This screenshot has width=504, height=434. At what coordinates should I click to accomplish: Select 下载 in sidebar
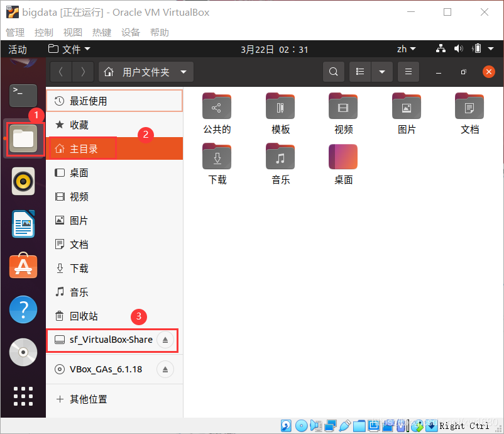coord(114,268)
